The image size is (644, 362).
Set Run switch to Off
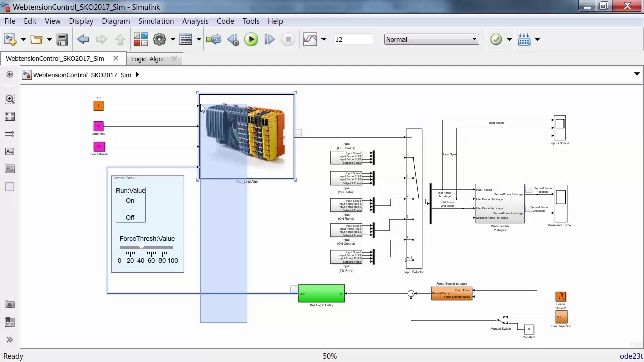pos(130,217)
